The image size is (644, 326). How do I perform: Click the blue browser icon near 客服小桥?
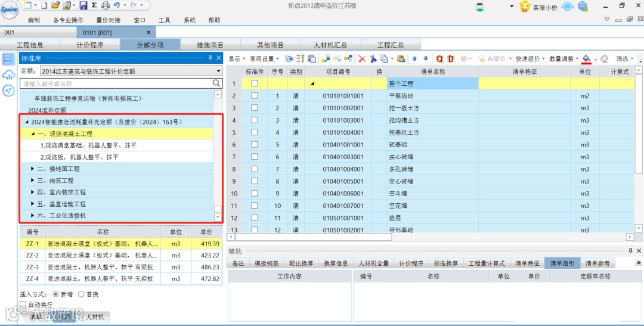click(x=568, y=7)
